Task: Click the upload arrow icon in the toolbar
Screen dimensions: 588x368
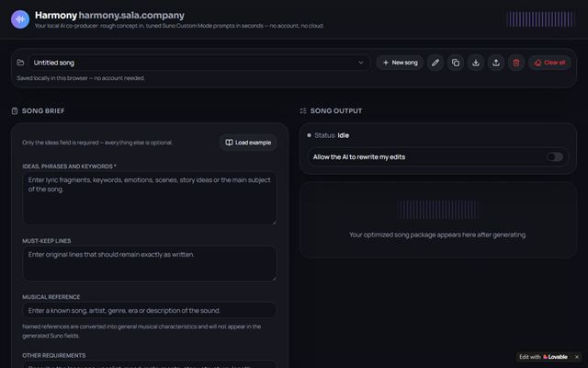Action: tap(496, 63)
